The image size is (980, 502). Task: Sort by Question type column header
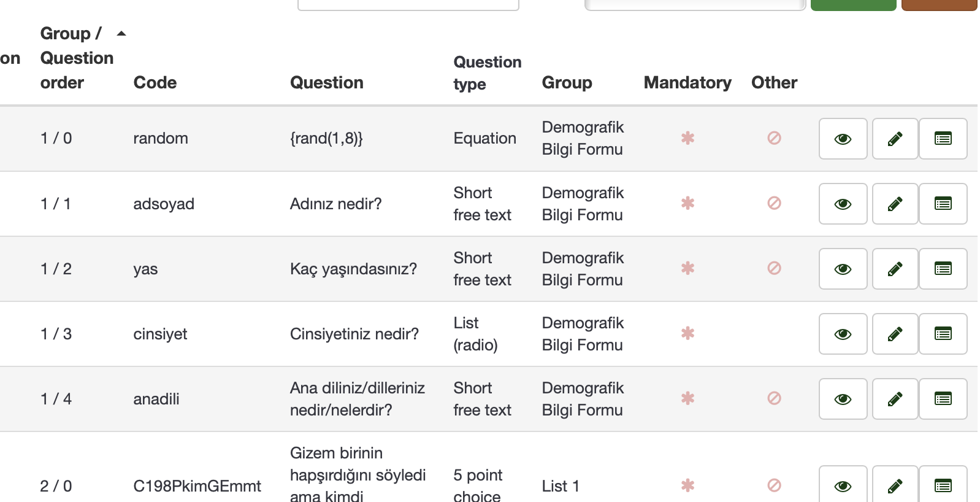[x=487, y=73]
